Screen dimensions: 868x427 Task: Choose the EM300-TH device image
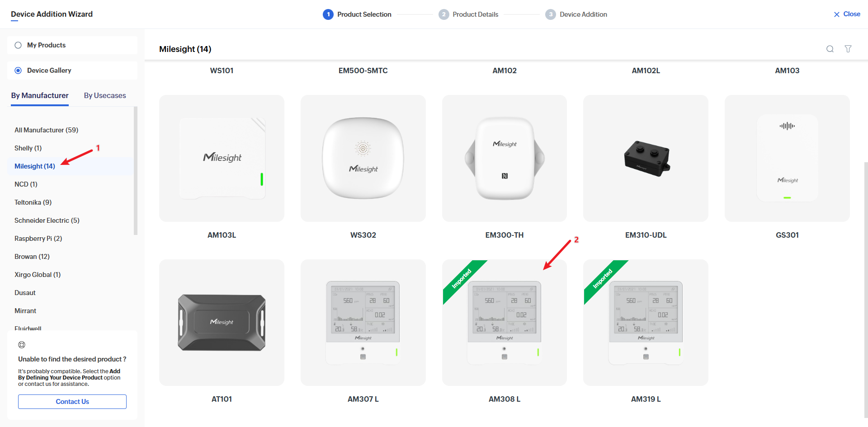(505, 158)
